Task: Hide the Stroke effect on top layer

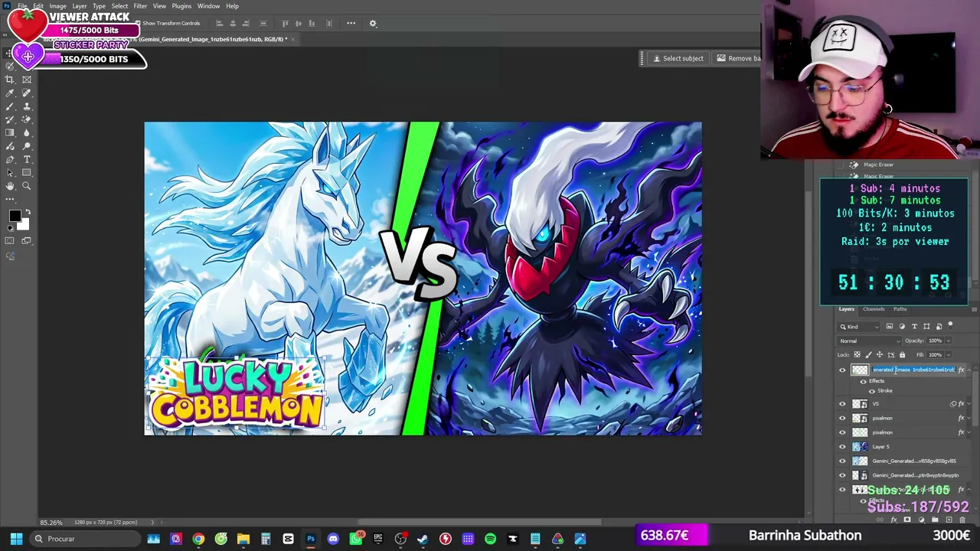Action: 871,391
